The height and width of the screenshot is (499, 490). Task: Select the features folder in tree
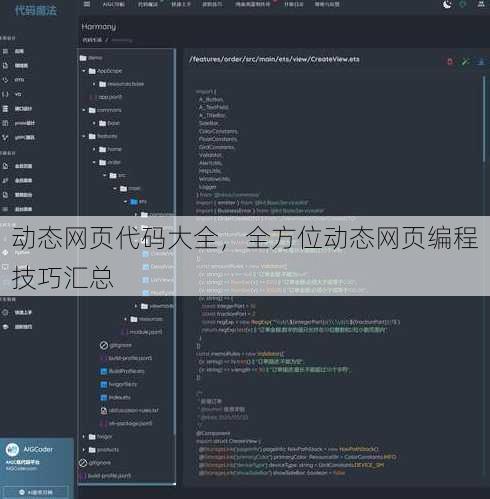103,136
